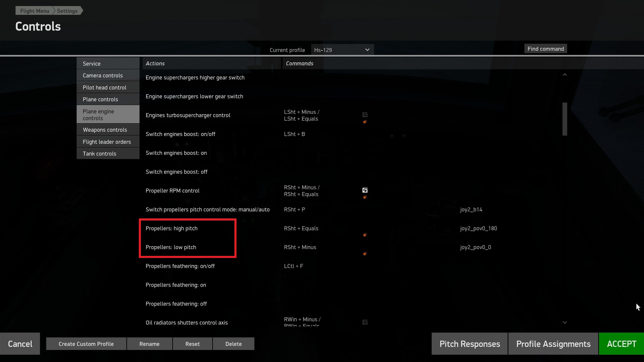Click the green ACCEPT button
This screenshot has width=644, height=362.
[x=621, y=344]
